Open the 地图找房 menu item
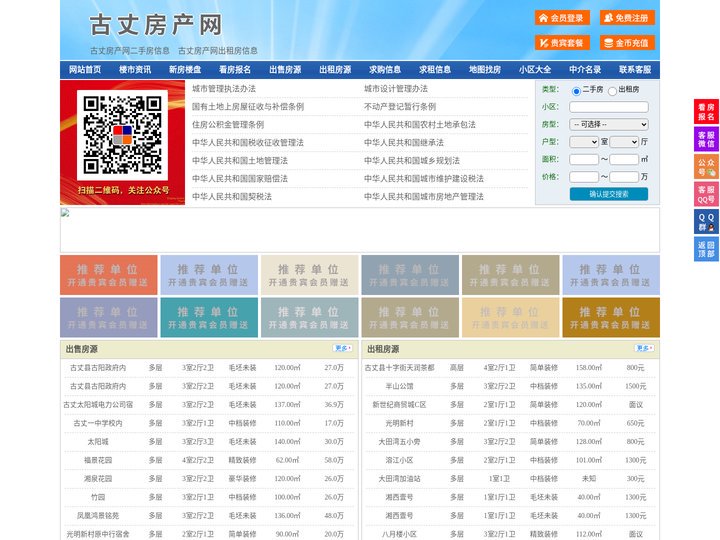 tap(485, 70)
